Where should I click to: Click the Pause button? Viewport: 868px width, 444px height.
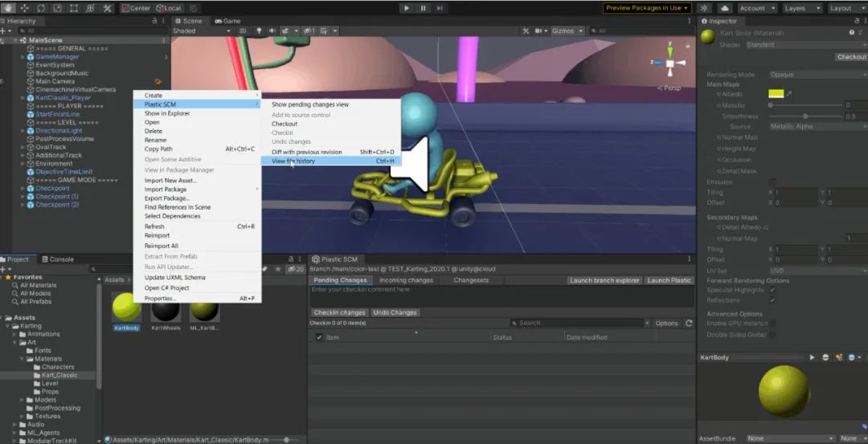(424, 8)
